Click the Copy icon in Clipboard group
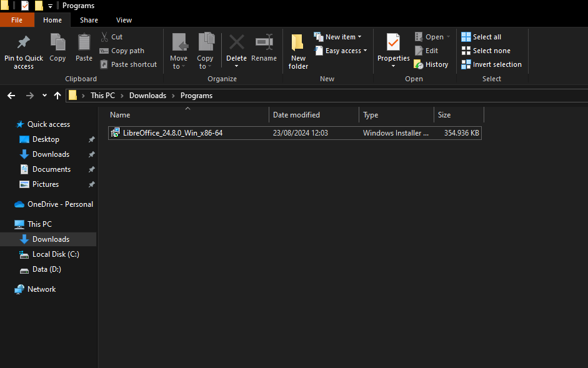Screen dimensions: 588x368 57,42
